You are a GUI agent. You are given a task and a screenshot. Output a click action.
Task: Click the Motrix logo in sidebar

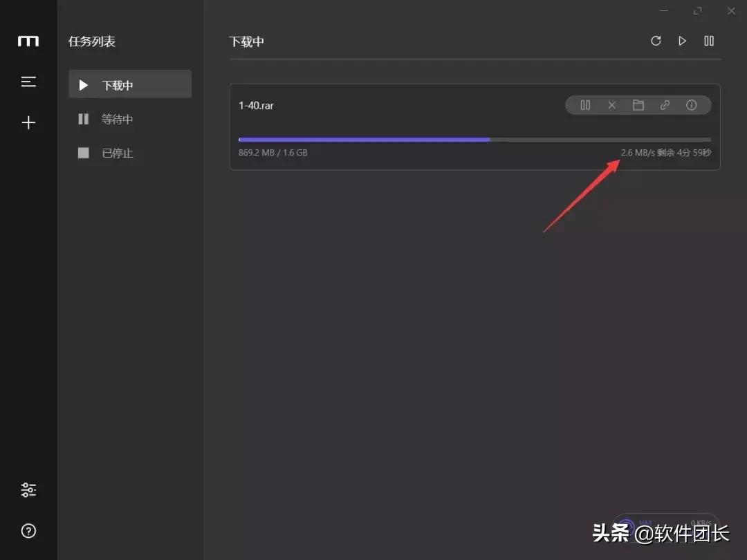pos(28,41)
